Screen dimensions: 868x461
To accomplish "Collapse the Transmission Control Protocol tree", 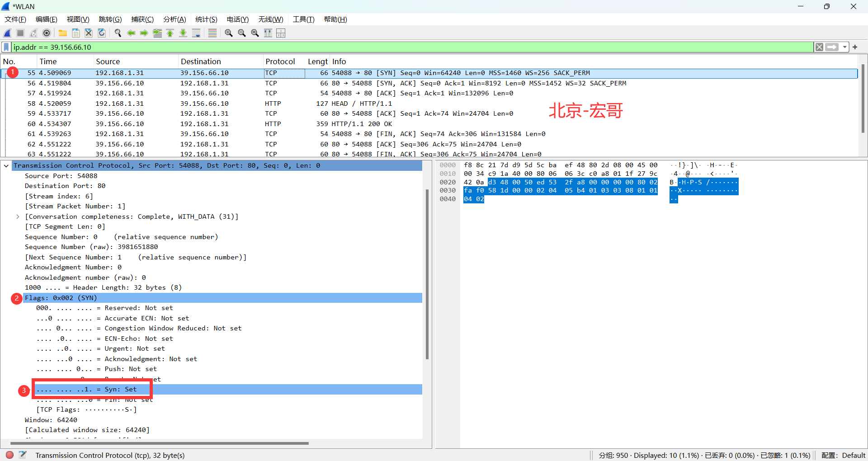I will (x=6, y=166).
